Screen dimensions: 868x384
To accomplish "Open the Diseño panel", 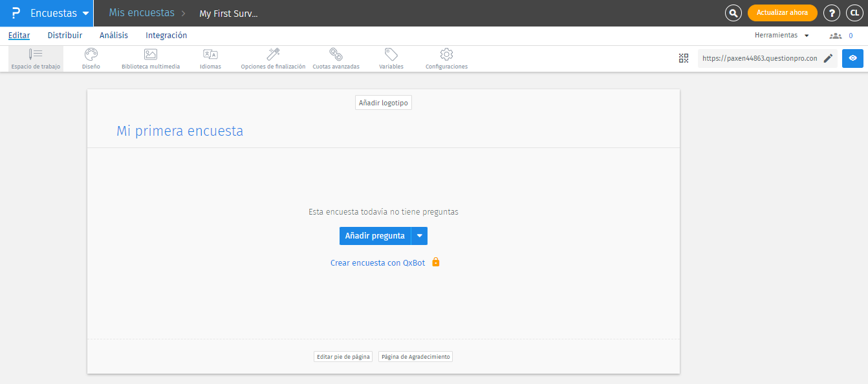I will [91, 58].
